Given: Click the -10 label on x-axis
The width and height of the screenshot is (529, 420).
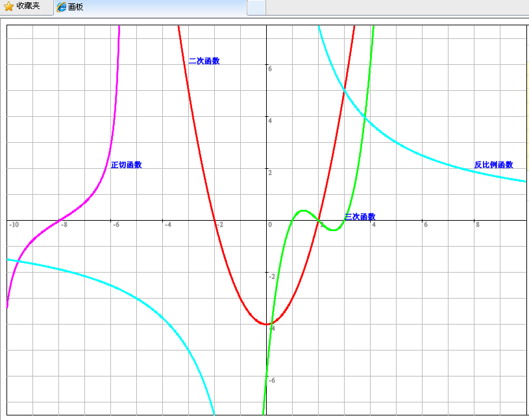Looking at the screenshot, I should [13, 225].
